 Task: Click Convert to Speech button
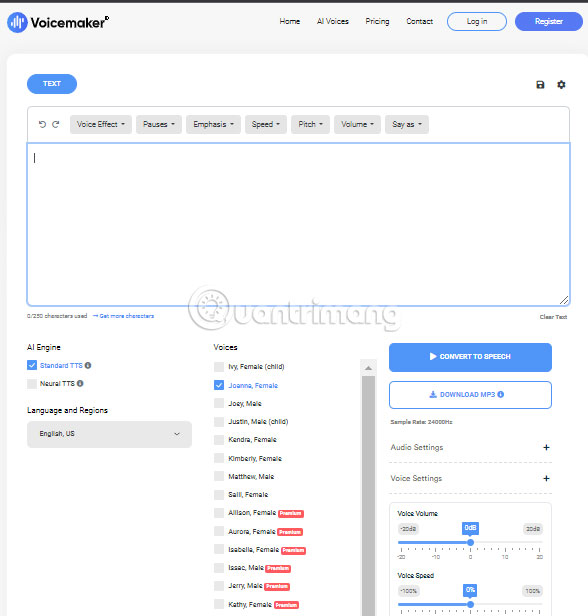coord(470,357)
